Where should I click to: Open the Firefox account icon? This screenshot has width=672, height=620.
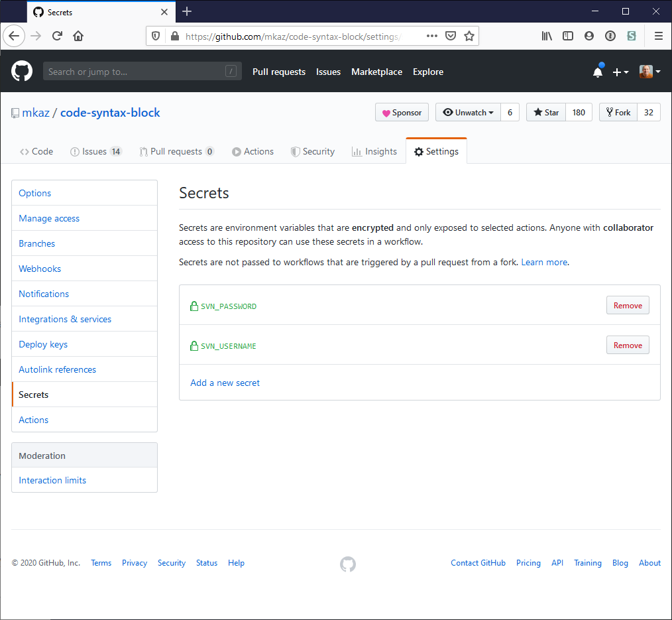point(589,36)
